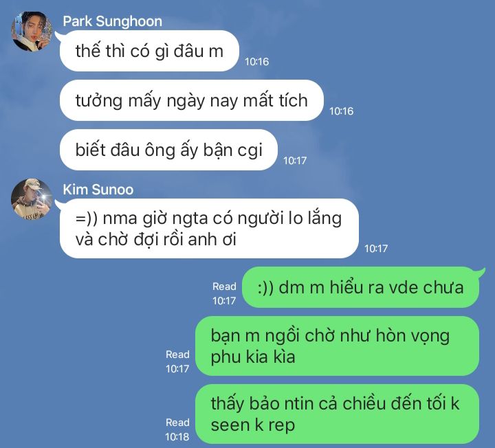Select green bubble about "hòn vọng phu"
495x448 pixels.
point(337,346)
